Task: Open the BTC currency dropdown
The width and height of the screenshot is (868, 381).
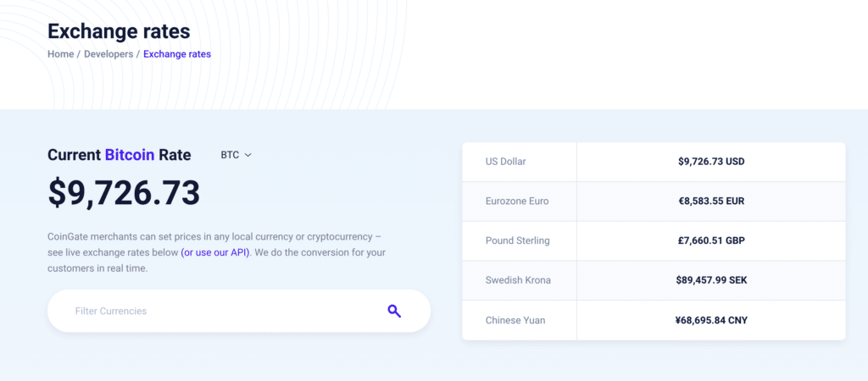Action: click(236, 155)
